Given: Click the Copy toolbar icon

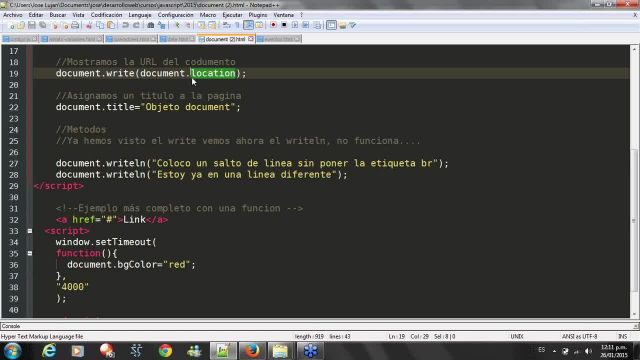Looking at the screenshot, I should click(x=100, y=25).
